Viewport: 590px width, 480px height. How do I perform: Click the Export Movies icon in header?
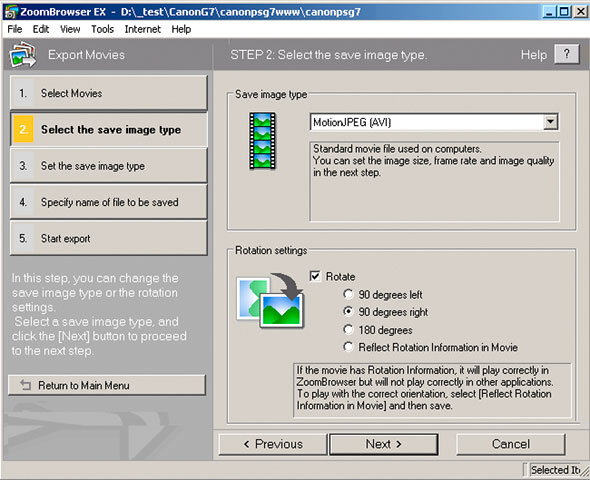23,55
